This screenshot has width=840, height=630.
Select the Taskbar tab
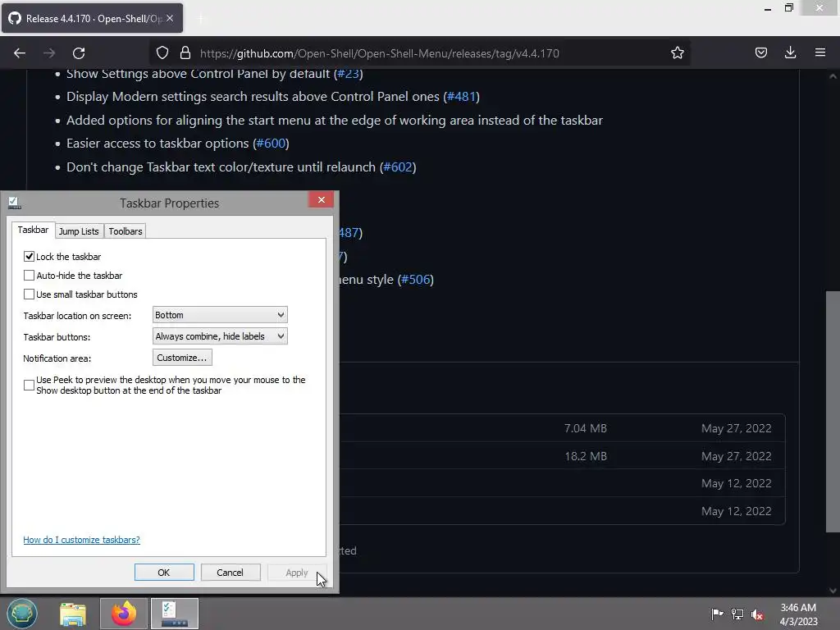33,230
